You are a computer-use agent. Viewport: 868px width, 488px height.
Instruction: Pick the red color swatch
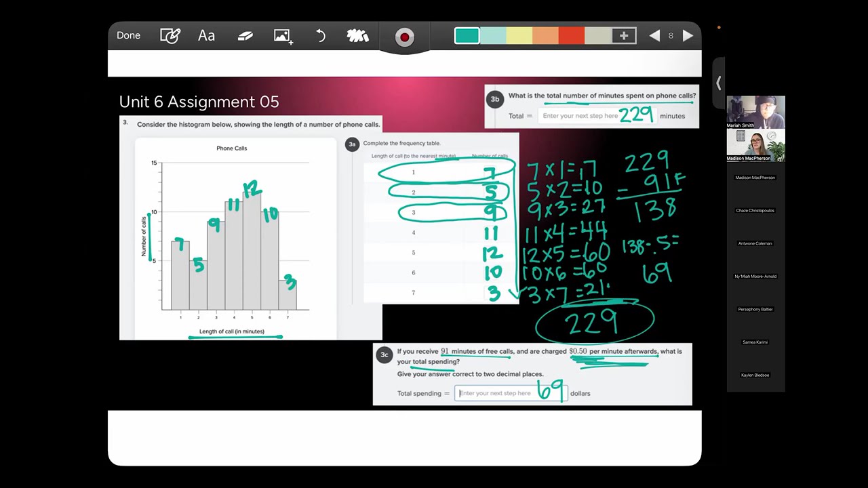pyautogui.click(x=571, y=36)
